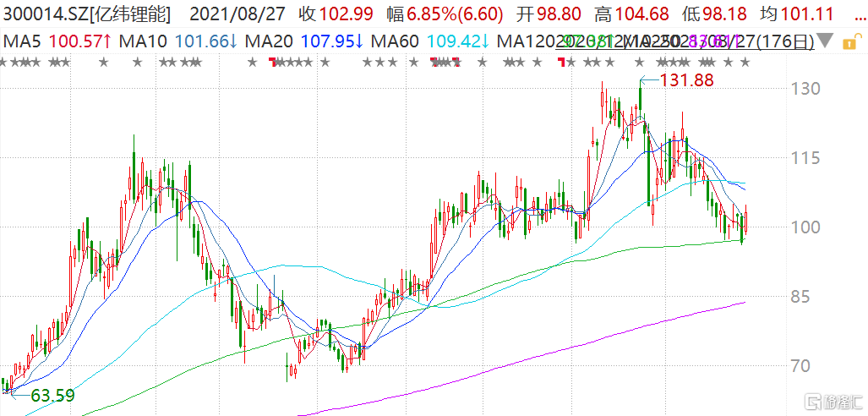Viewport: 868px width, 416px height.
Task: Click the high price 高104.68
Action: [632, 14]
